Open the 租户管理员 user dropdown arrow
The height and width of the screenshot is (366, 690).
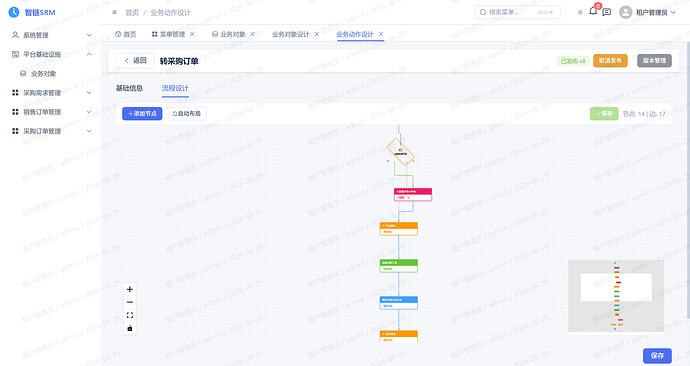(673, 12)
